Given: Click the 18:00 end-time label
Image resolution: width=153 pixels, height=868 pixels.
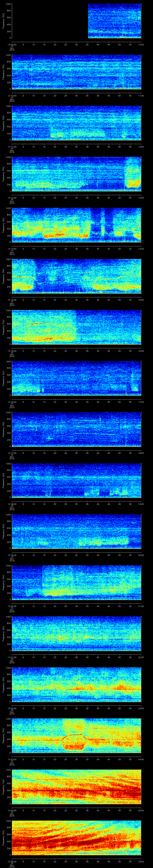Looking at the screenshot, I should click(x=141, y=453).
